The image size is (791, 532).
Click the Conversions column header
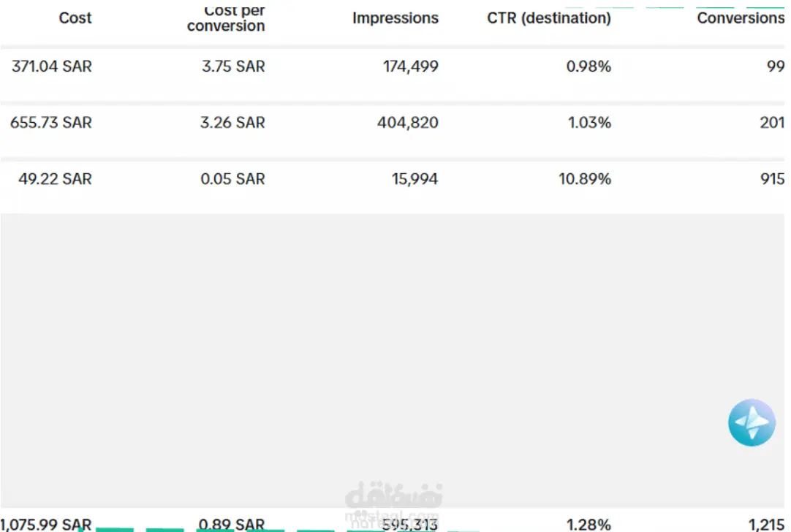click(740, 18)
